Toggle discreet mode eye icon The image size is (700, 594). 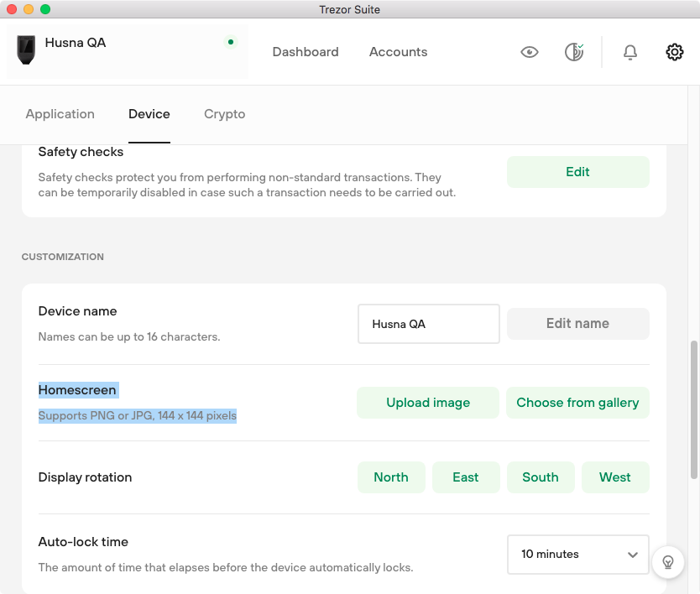click(x=530, y=52)
